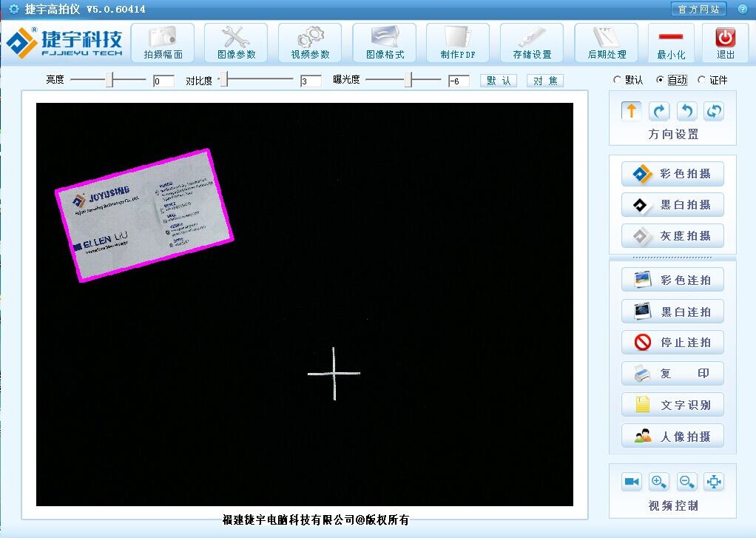Zoom out with the magnifier minus icon

[x=686, y=482]
